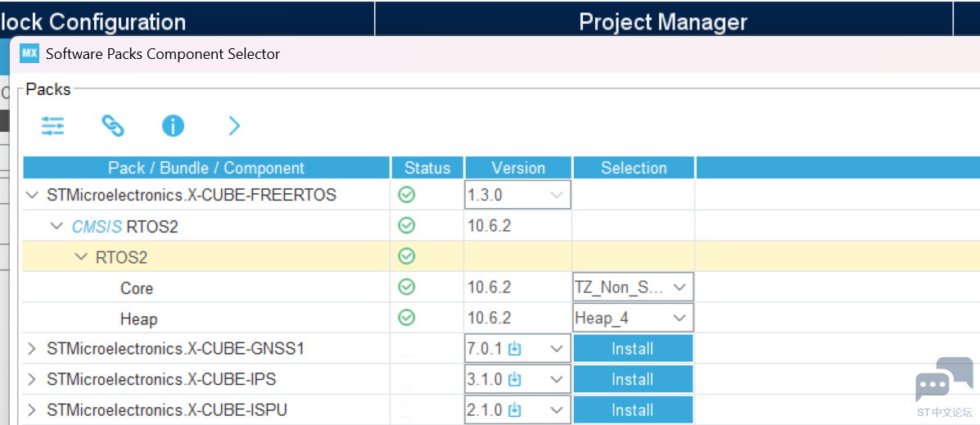Viewport: 980px width, 425px height.
Task: Click the green status check for Heap
Action: 407,318
